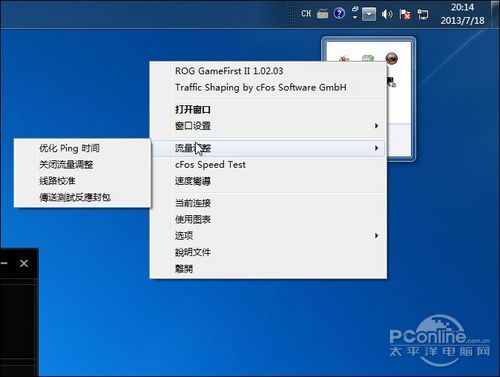Open 使用图表 menu entry
This screenshot has height=377, width=500.
[x=268, y=219]
